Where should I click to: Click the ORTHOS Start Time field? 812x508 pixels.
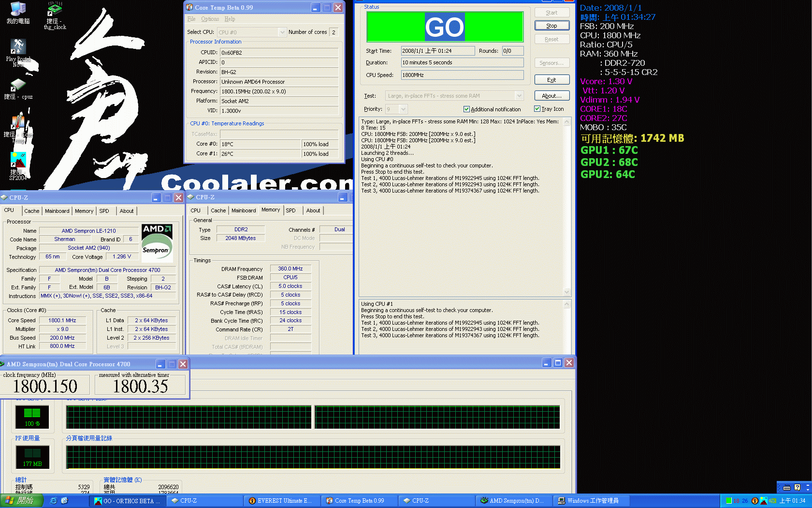click(438, 51)
